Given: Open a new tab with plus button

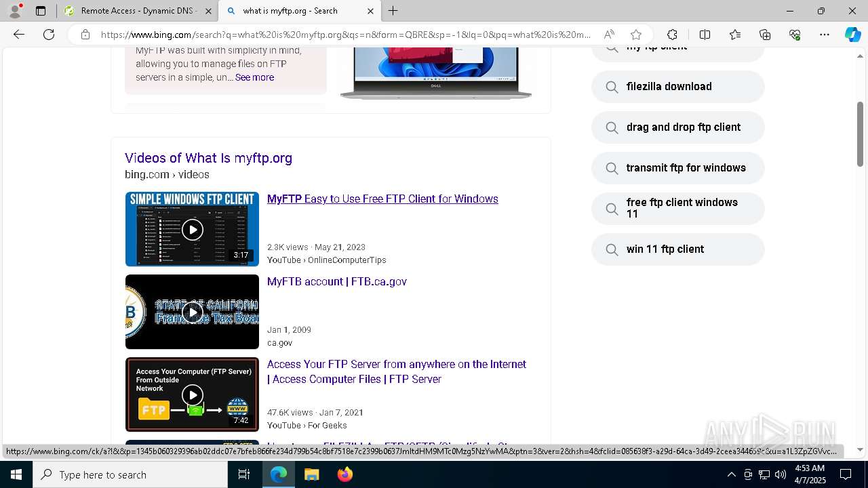Looking at the screenshot, I should point(393,11).
